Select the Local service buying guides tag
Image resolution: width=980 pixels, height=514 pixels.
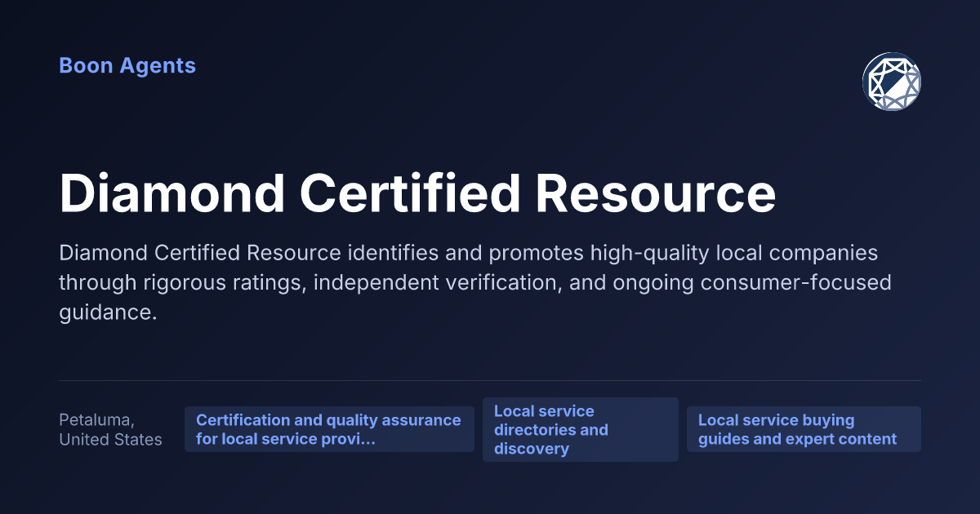804,430
